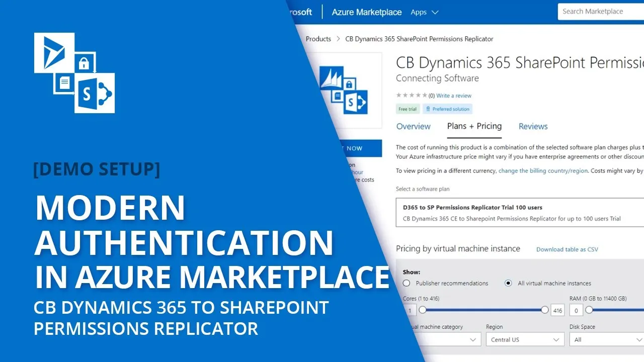Click the RAM minimum slider handle
This screenshot has width=644, height=362.
(589, 310)
